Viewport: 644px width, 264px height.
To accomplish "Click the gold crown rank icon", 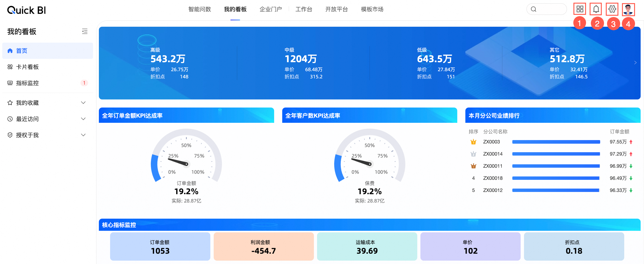I will coord(473,142).
